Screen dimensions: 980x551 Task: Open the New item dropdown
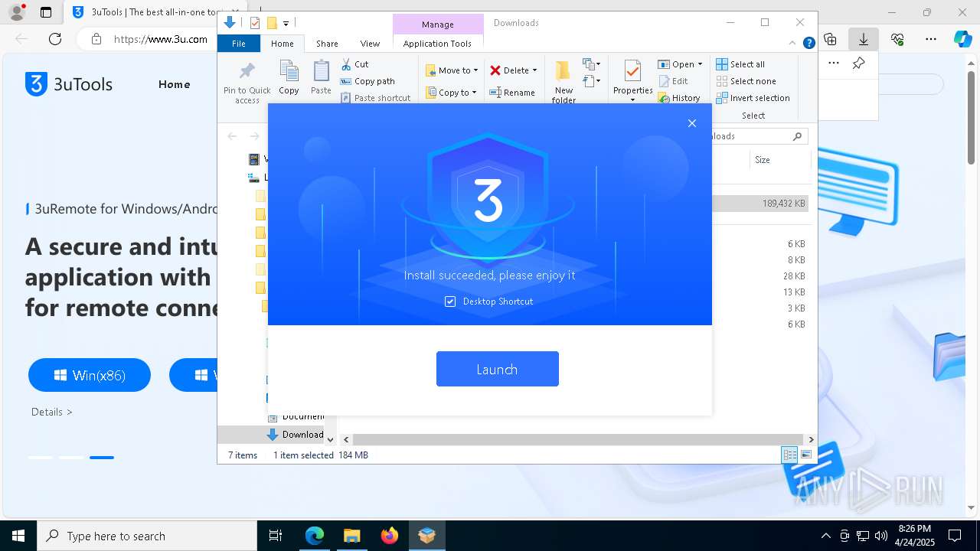[x=592, y=64]
